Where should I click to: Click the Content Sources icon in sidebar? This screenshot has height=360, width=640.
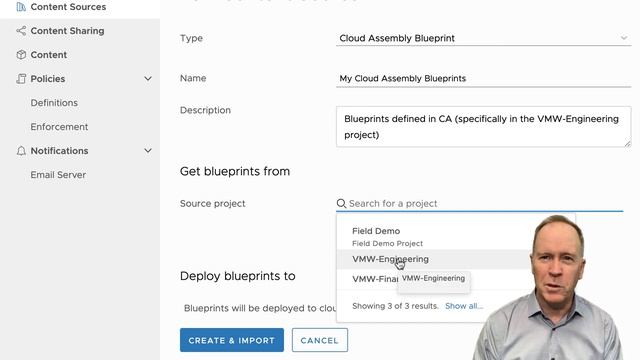21,7
